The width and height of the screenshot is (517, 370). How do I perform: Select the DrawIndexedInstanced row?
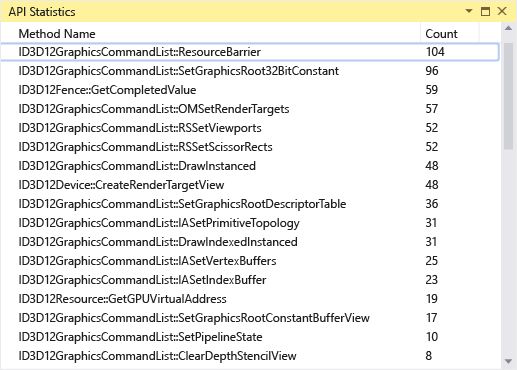coord(250,242)
